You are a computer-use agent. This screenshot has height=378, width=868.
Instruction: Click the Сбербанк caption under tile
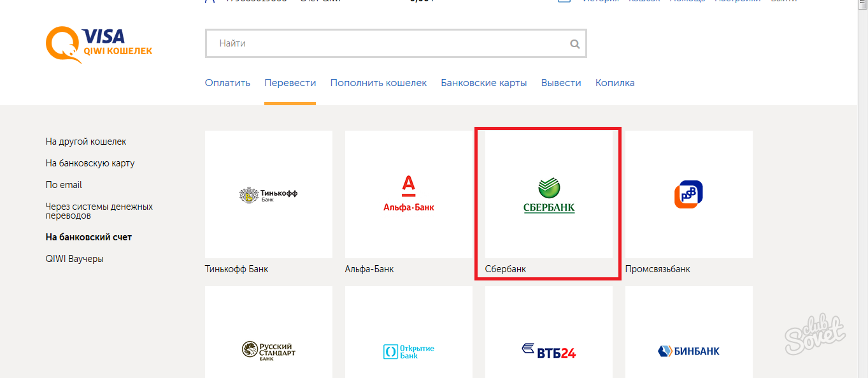pos(506,269)
